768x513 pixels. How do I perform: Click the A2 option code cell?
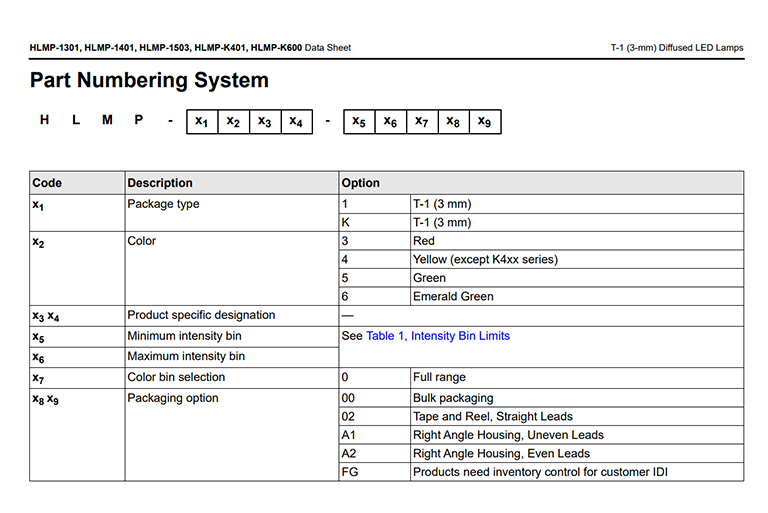375,454
